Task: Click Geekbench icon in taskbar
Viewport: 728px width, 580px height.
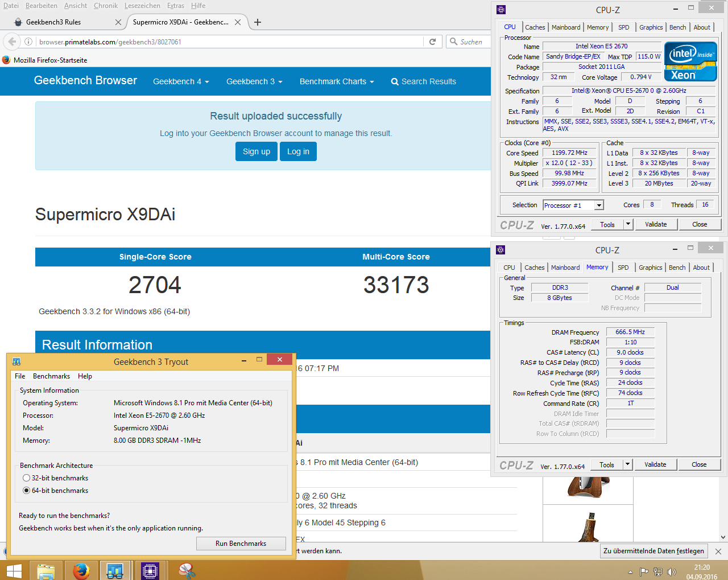Action: point(115,570)
